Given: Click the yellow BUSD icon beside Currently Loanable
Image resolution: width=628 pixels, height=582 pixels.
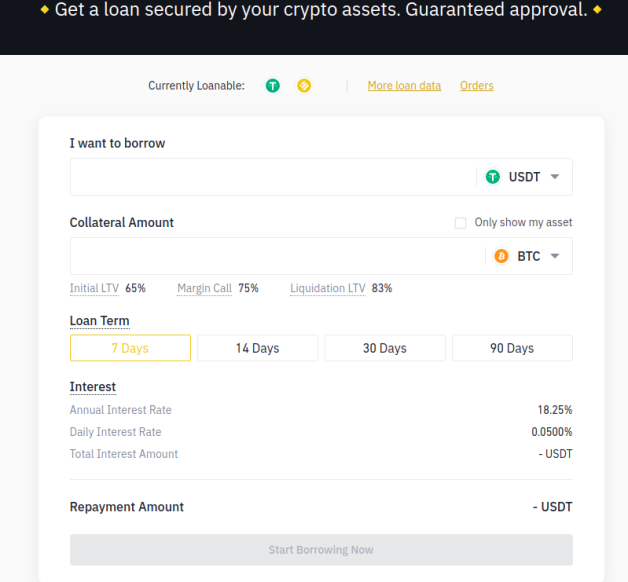Looking at the screenshot, I should pyautogui.click(x=304, y=86).
